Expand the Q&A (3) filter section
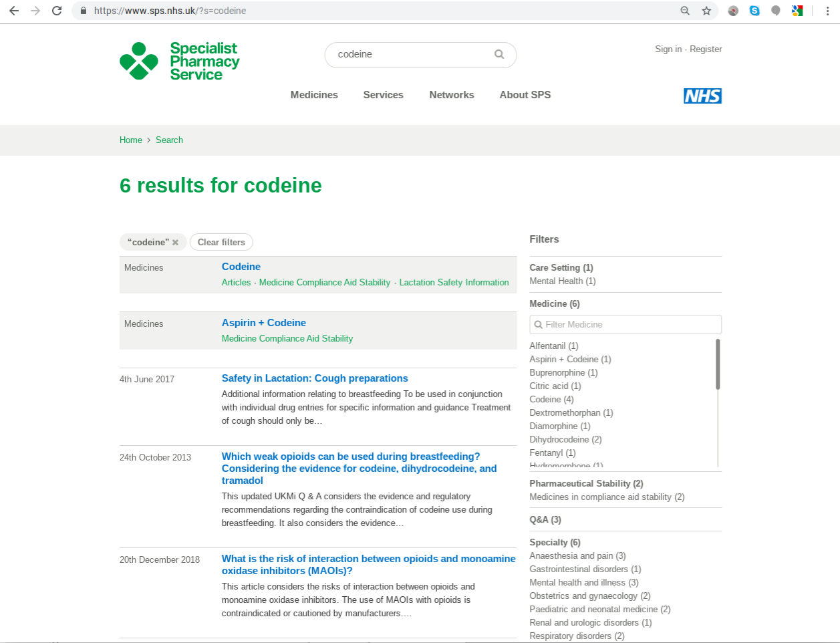Viewport: 840px width, 643px height. point(545,520)
